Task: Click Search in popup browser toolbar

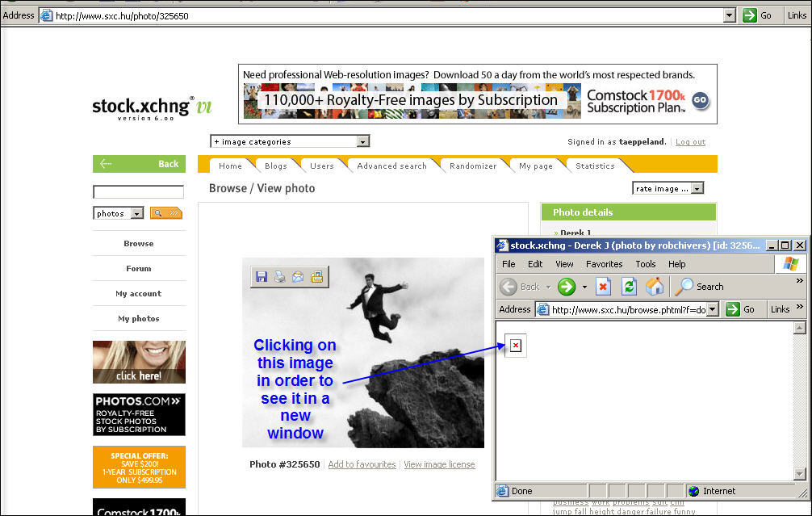Action: [700, 287]
